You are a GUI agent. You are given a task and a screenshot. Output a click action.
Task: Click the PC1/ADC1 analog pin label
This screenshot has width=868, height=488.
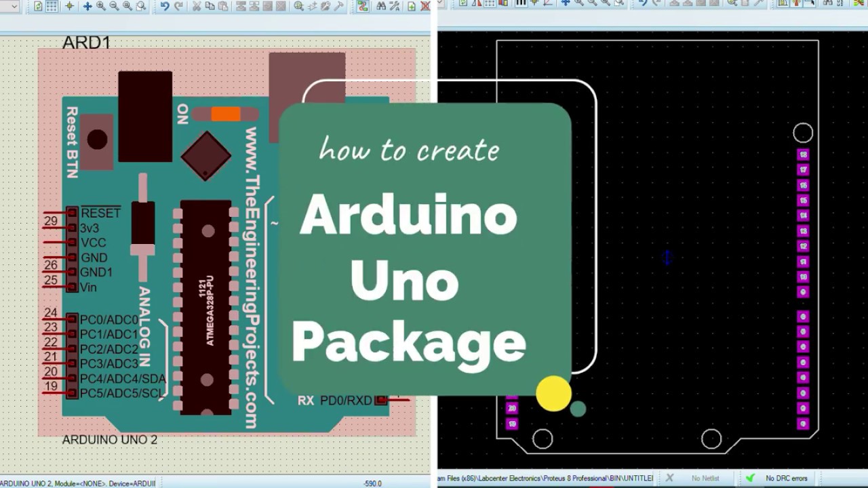tap(109, 335)
